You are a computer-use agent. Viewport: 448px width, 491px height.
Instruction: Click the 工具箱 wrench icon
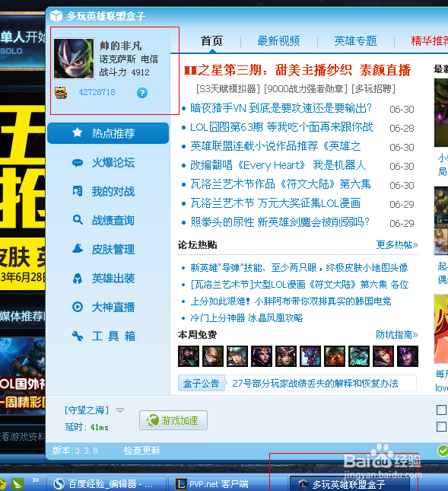coord(78,336)
